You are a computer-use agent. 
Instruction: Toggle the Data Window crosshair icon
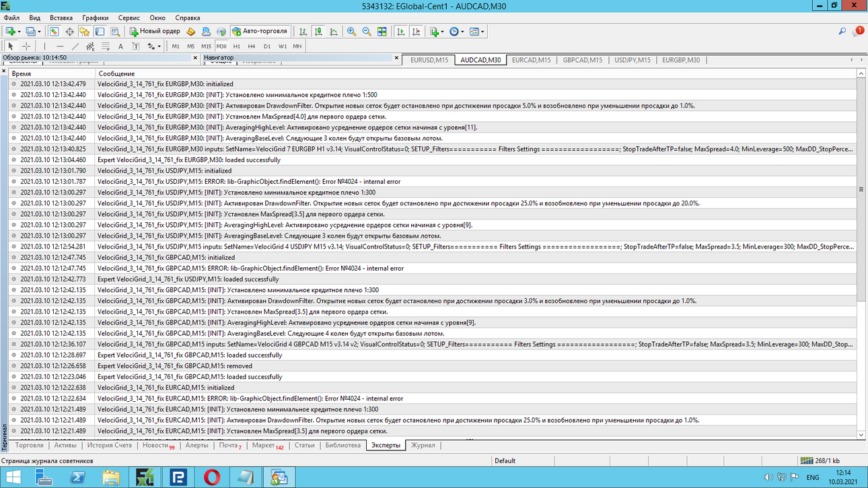point(69,31)
